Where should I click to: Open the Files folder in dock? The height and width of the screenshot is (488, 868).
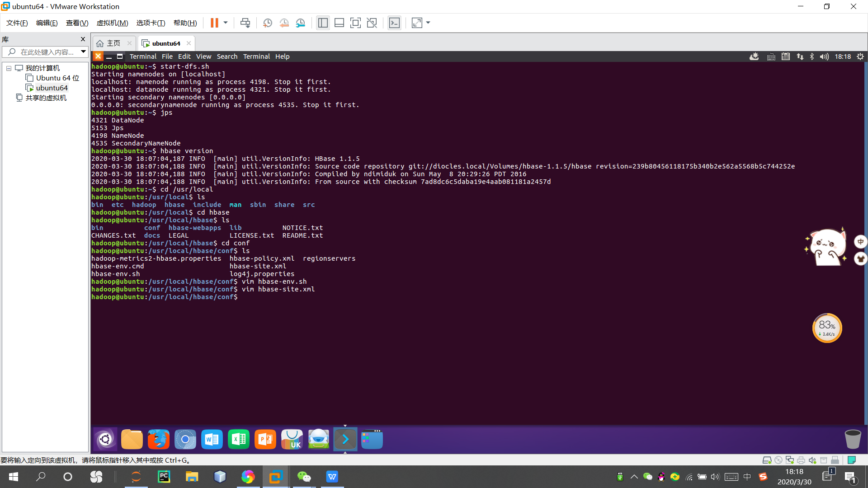[x=132, y=439]
